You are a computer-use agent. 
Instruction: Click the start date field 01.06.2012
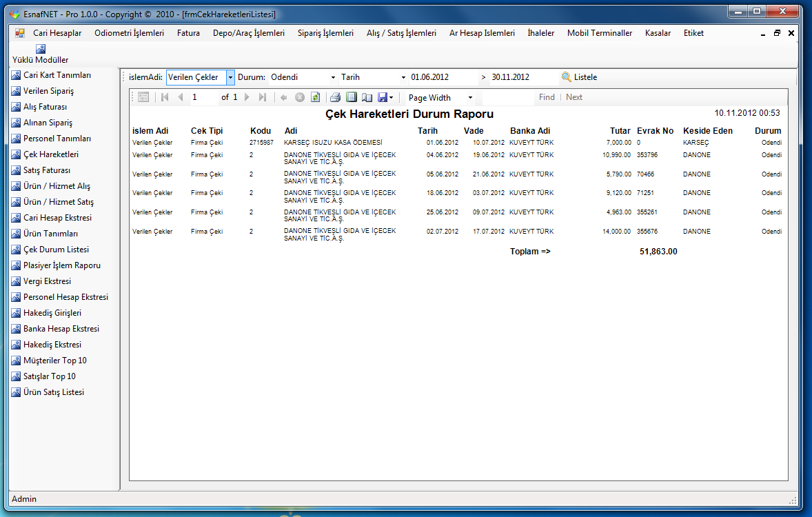[443, 77]
